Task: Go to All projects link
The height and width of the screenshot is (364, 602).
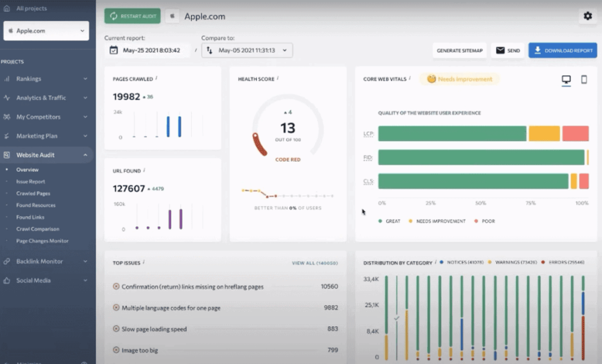Action: (32, 8)
